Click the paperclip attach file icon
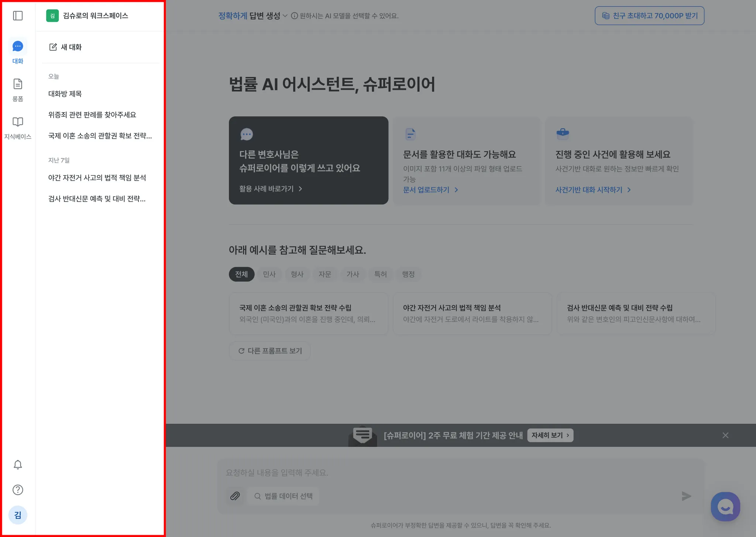 click(x=235, y=496)
